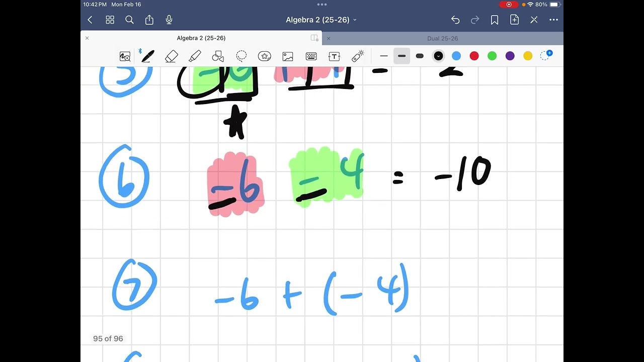Go back using the chevron
The image size is (644, 362).
tap(90, 20)
